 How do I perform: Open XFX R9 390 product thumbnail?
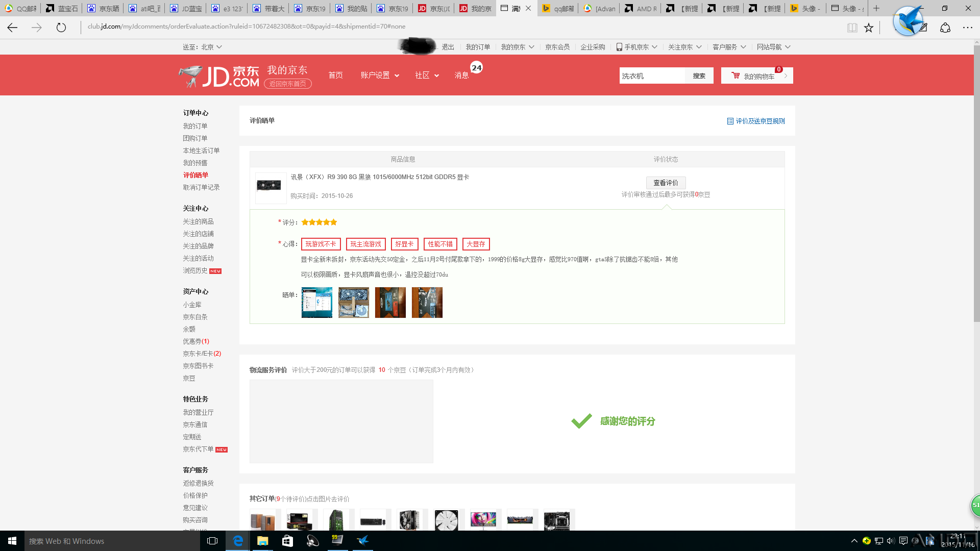click(271, 188)
